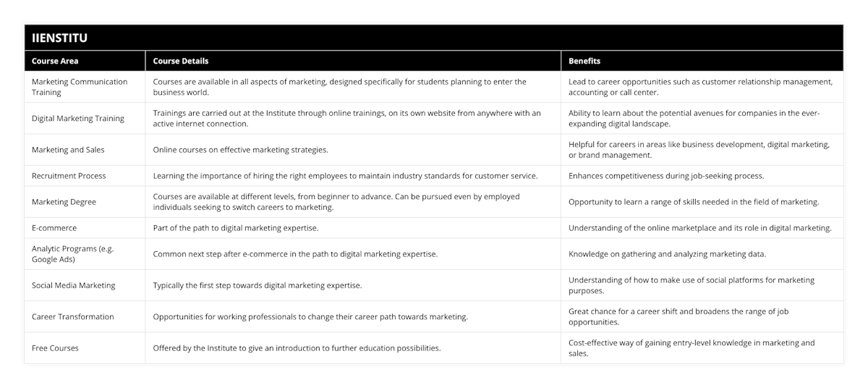
Task: Click 'Enhances competitiveness during job-seeking process' benefit
Action: point(667,176)
